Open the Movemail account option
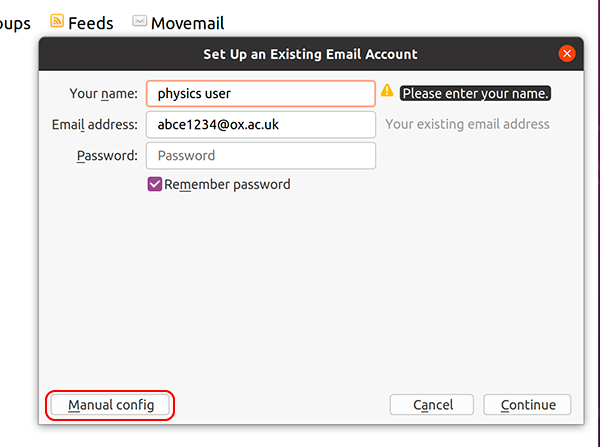This screenshot has height=447, width=600. 187,22
